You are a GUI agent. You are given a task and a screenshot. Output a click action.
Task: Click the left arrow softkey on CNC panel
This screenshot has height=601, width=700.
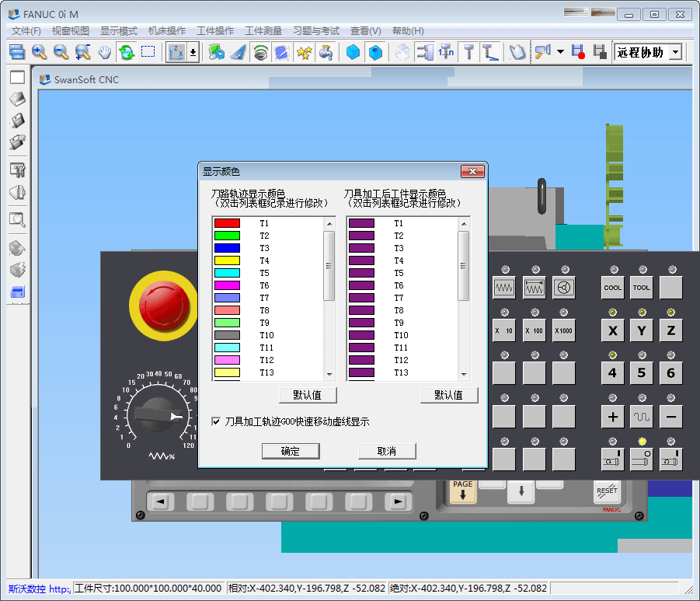pos(160,501)
